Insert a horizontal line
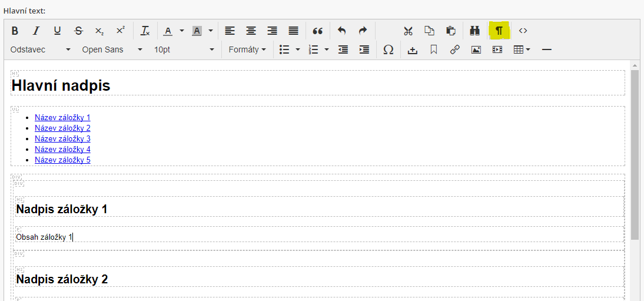The image size is (644, 301). coord(546,50)
